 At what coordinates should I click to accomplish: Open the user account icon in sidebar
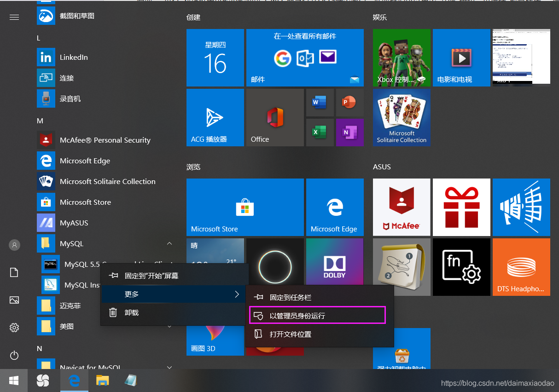pyautogui.click(x=14, y=245)
